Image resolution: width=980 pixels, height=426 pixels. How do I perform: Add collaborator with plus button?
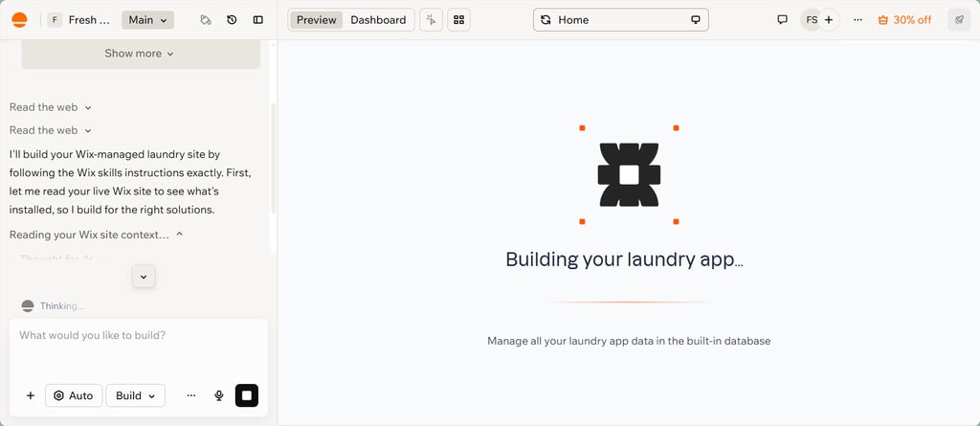tap(829, 20)
